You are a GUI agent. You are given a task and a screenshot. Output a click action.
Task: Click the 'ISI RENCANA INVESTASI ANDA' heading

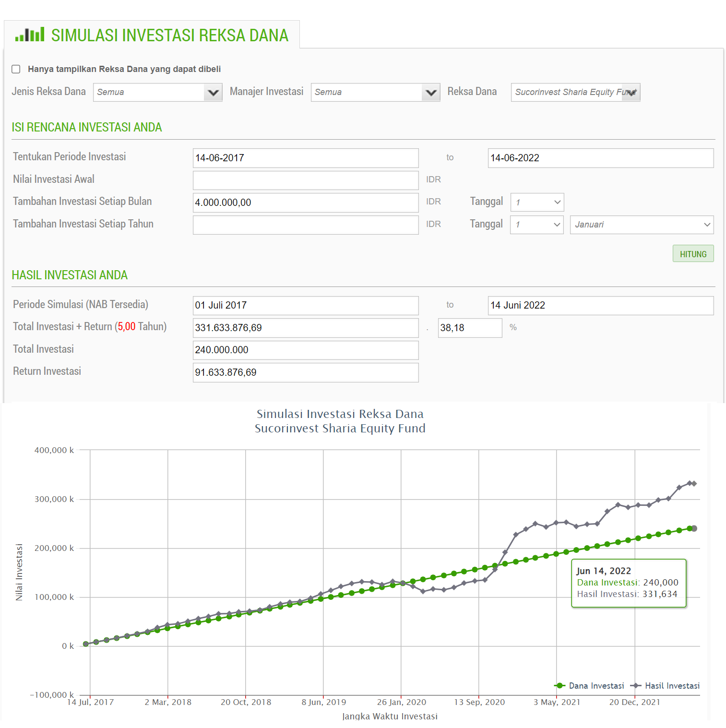(87, 127)
